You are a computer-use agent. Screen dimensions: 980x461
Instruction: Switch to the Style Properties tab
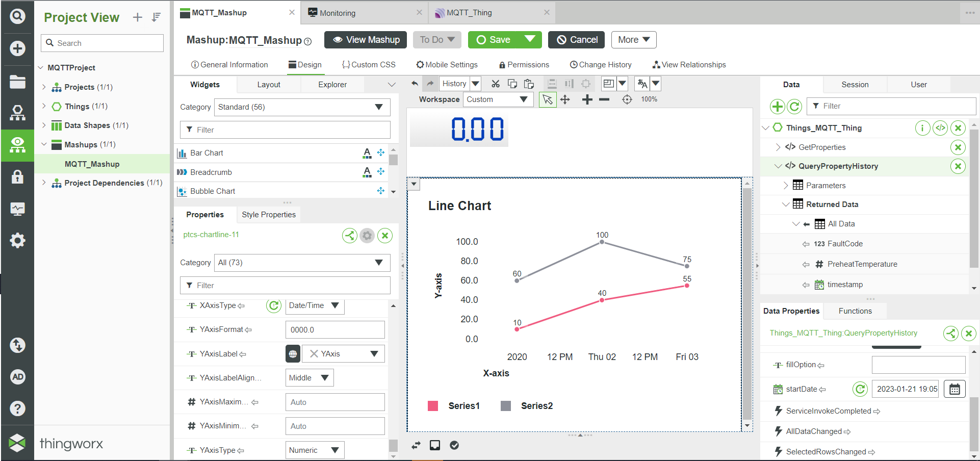268,214
